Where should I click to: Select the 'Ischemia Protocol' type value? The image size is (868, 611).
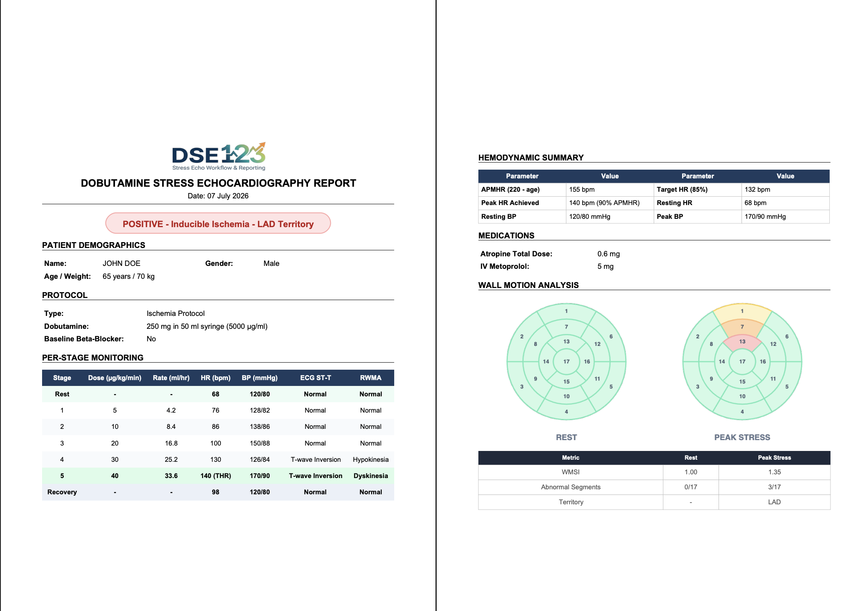175,313
